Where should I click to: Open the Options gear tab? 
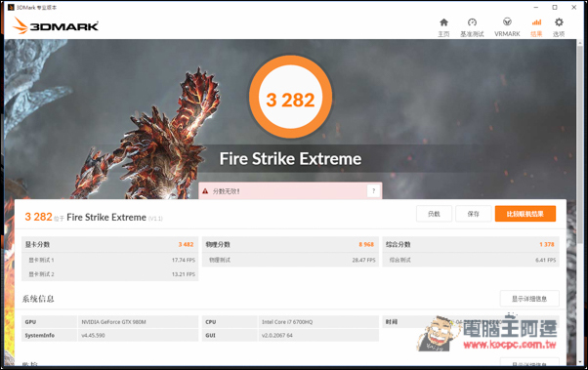[559, 27]
